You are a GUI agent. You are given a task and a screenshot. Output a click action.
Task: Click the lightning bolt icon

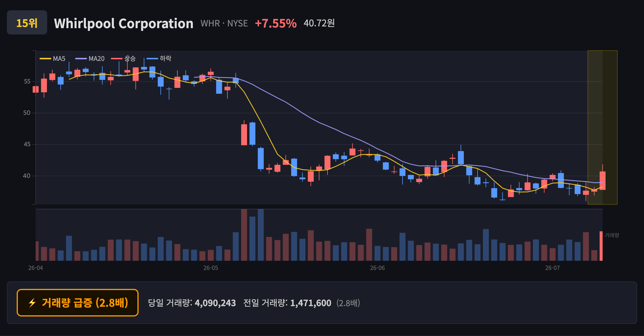32,303
